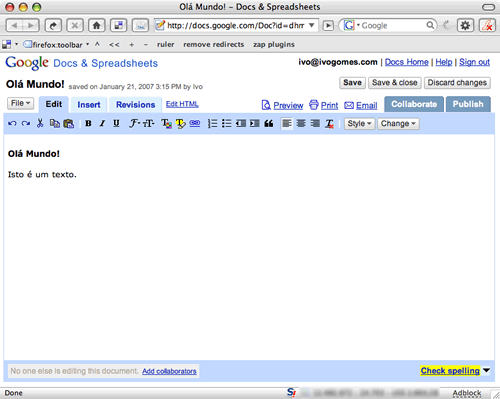
Task: Click Save & close button
Action: click(395, 83)
